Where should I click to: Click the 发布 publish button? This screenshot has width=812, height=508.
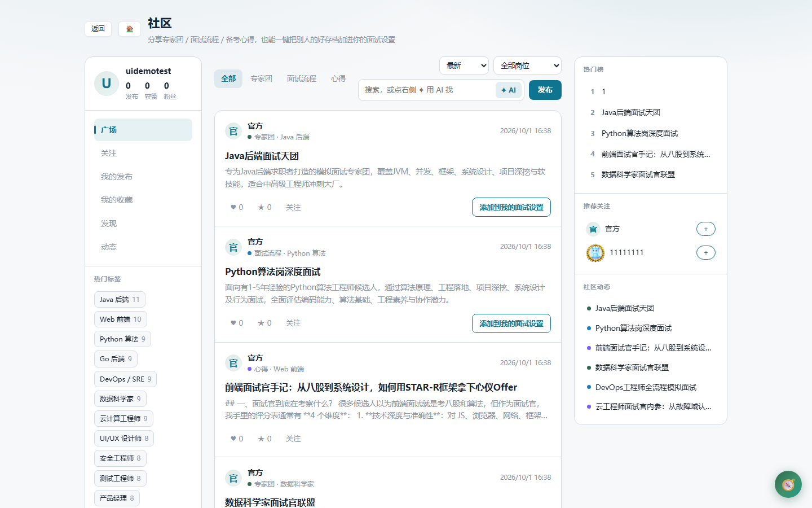(545, 90)
